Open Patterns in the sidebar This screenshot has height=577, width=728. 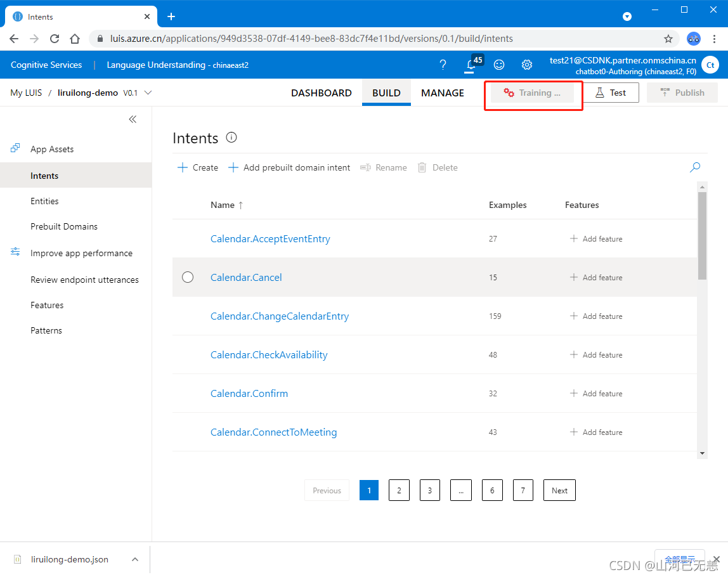(x=46, y=330)
